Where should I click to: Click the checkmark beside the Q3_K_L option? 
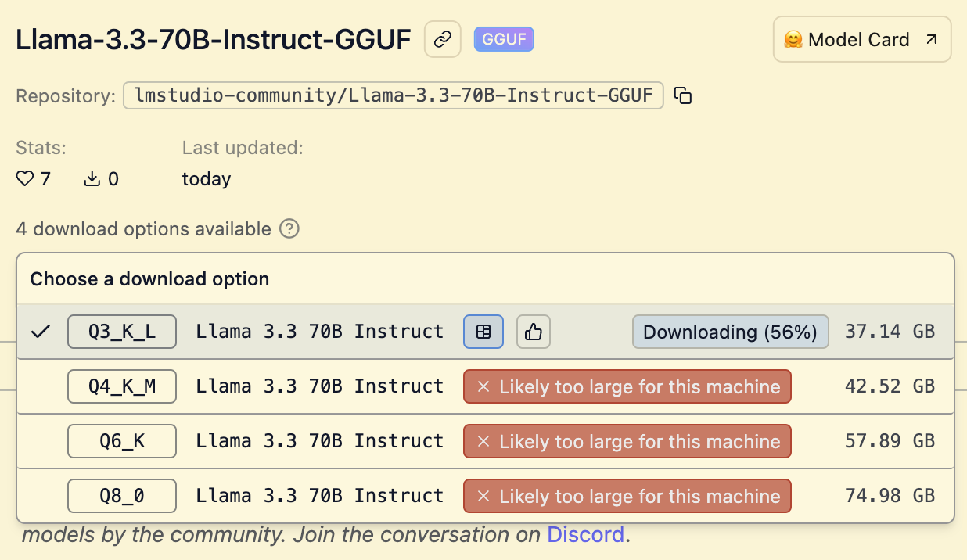41,332
